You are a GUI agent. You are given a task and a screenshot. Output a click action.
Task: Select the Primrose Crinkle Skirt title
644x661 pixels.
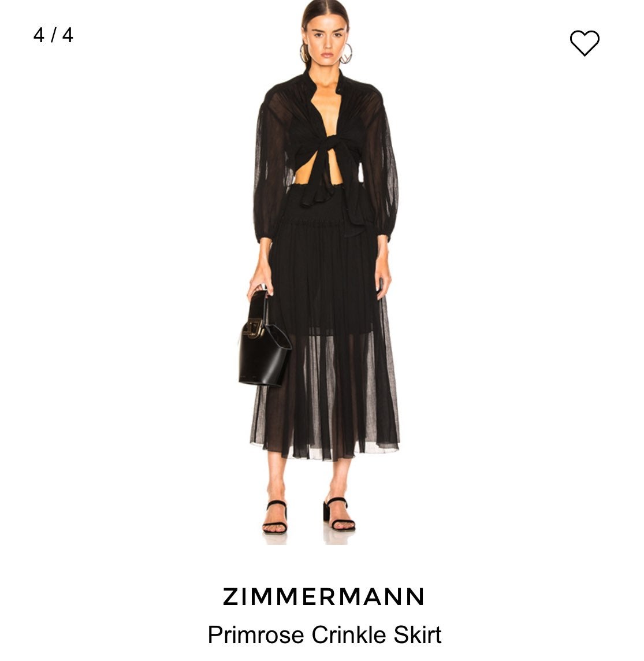pos(325,634)
